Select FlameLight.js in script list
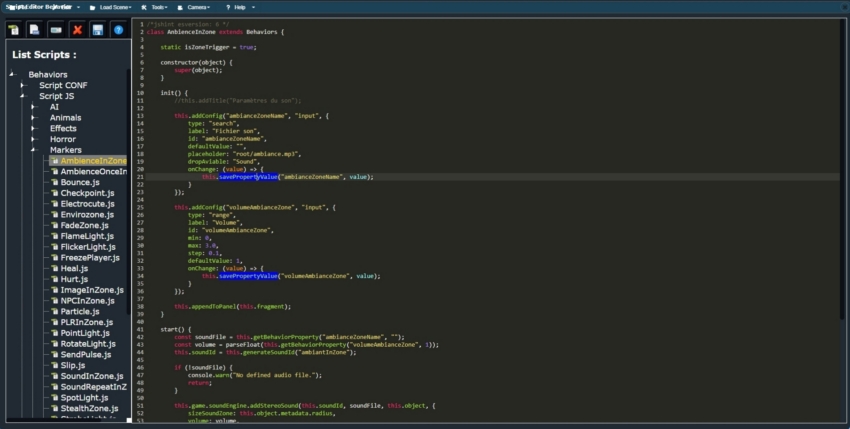This screenshot has height=429, width=850. tap(87, 237)
